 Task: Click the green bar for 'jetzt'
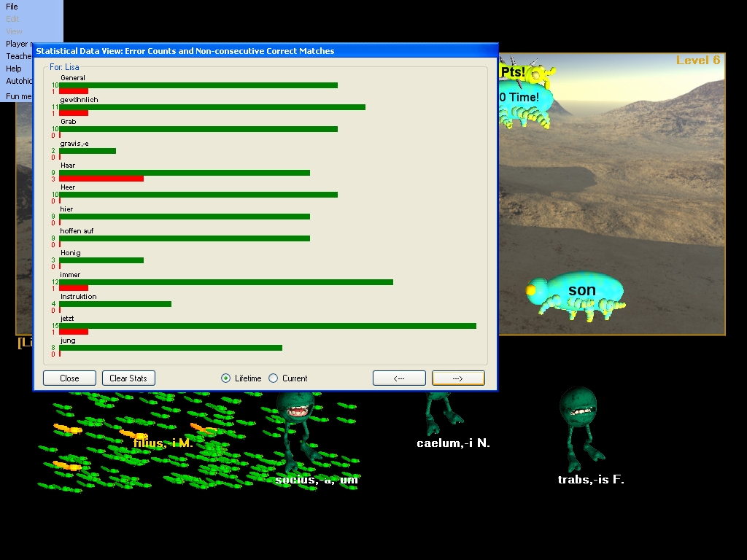(x=267, y=325)
